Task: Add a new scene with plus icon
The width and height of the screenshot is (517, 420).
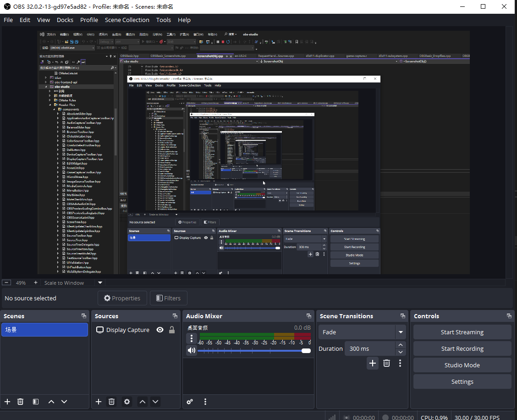Action: tap(7, 402)
